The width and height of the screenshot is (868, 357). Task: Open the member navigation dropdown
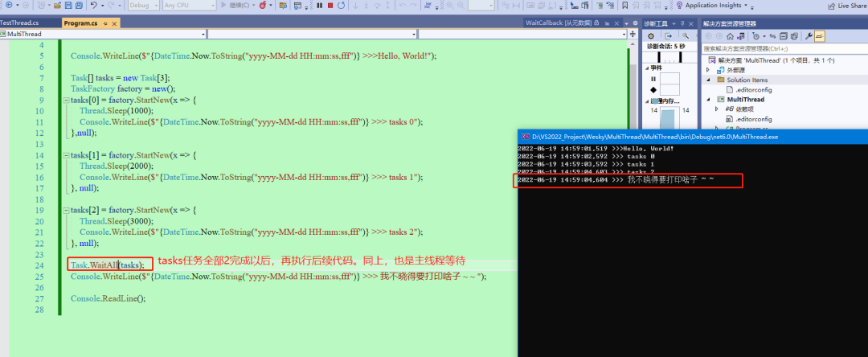pos(522,35)
